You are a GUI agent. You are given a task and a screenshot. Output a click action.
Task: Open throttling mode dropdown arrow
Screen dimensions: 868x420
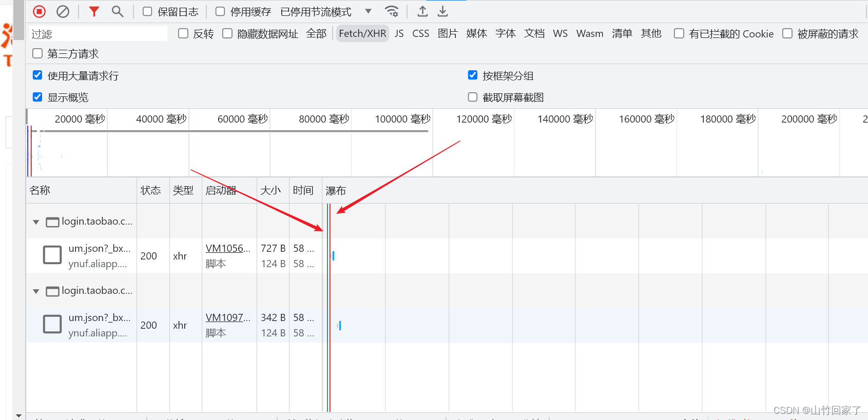coord(368,11)
